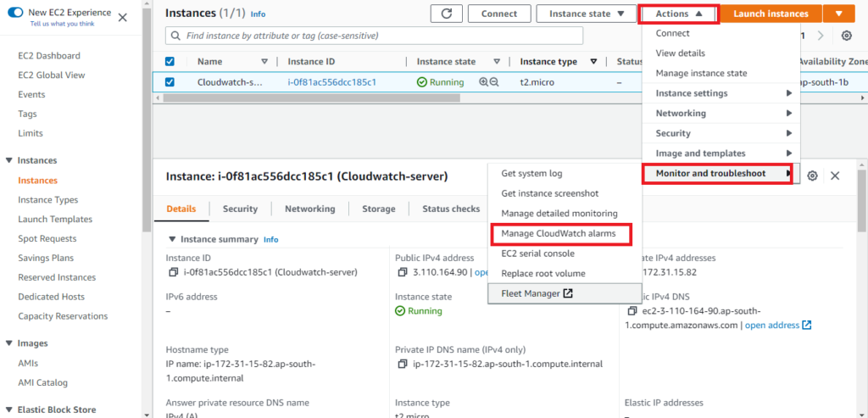Toggle the New EC2 Experience switch
868x418 pixels.
pyautogui.click(x=15, y=12)
